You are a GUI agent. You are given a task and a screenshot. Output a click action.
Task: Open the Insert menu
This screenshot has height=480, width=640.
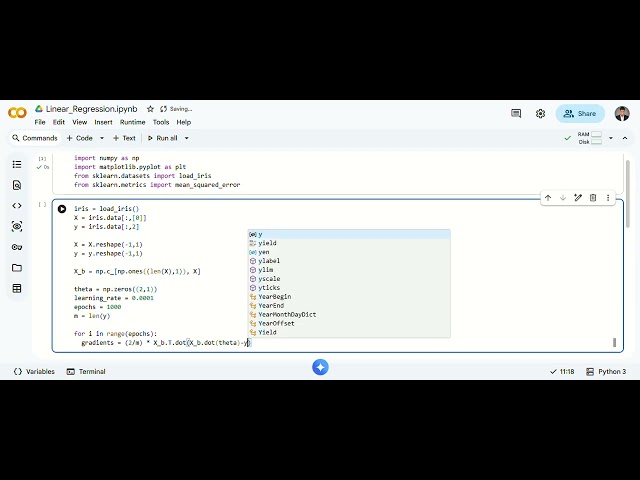point(103,122)
